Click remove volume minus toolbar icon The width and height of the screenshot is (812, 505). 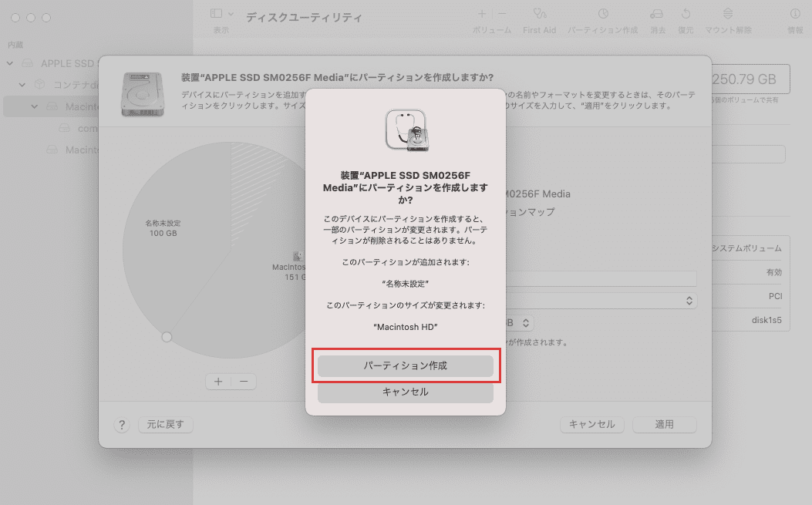coord(502,13)
